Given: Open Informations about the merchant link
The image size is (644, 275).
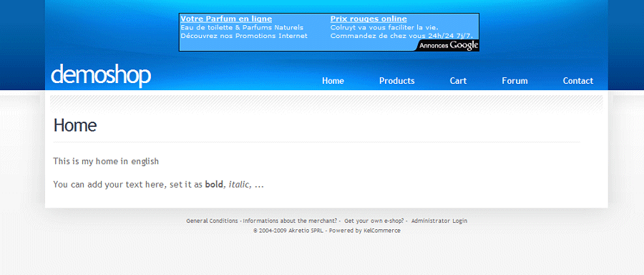Looking at the screenshot, I should (291, 221).
